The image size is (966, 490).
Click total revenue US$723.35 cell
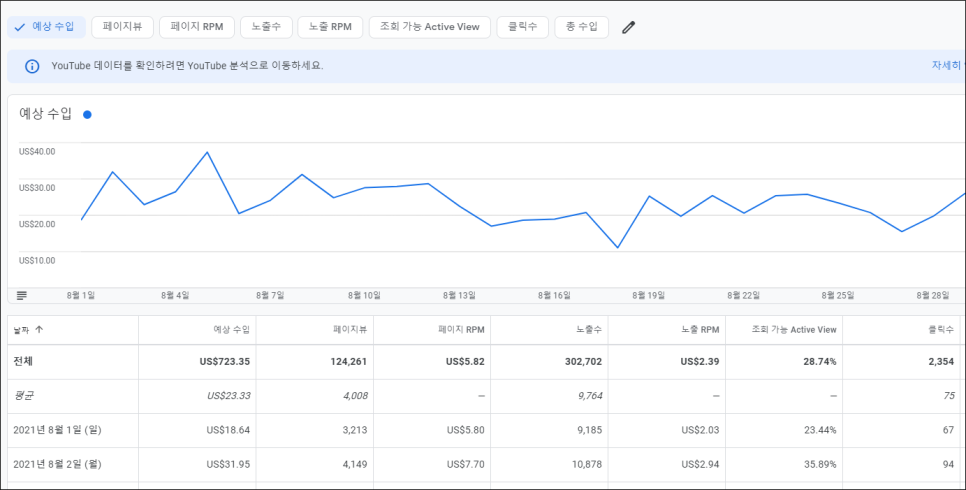click(225, 362)
